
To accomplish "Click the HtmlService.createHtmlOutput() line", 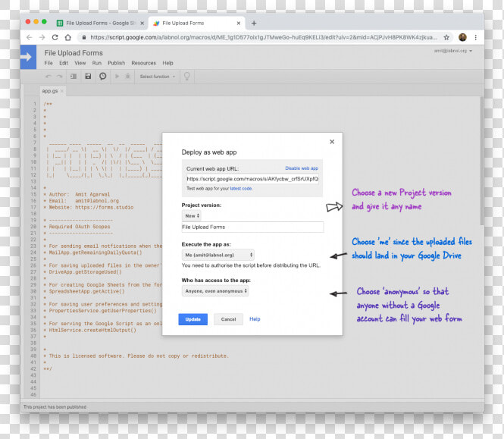I will [90, 331].
